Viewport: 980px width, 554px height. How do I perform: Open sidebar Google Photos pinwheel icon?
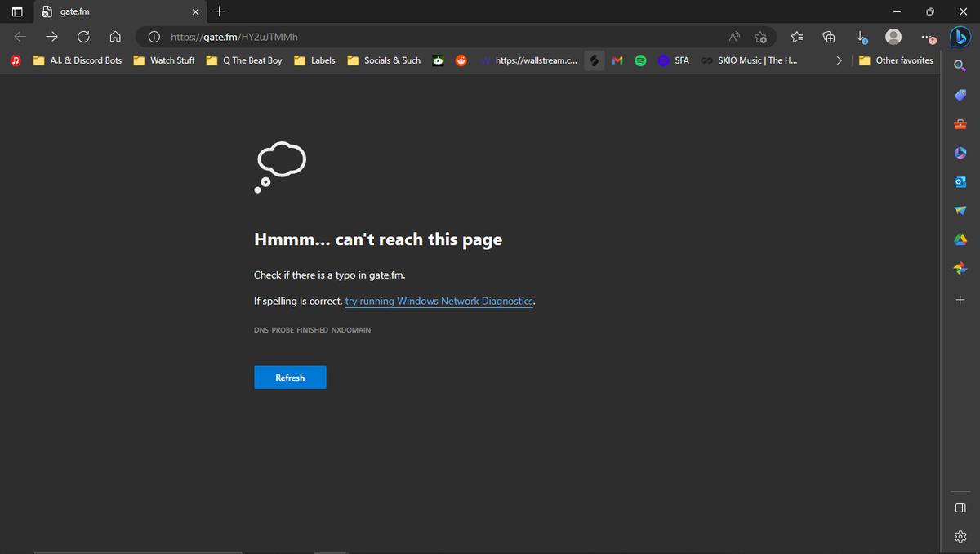point(960,268)
